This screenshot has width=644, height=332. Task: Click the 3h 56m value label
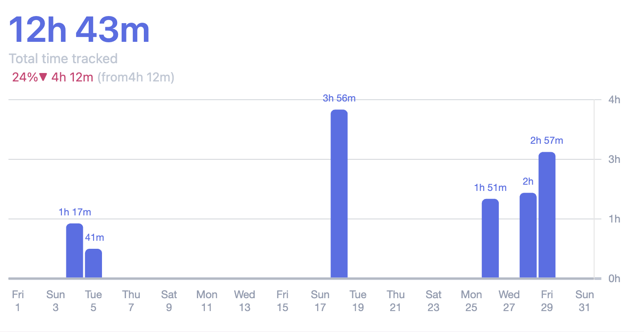(339, 98)
